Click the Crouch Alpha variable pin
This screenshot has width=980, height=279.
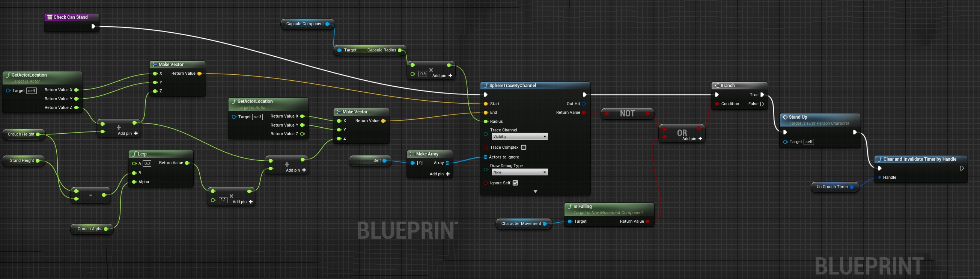[x=106, y=229]
